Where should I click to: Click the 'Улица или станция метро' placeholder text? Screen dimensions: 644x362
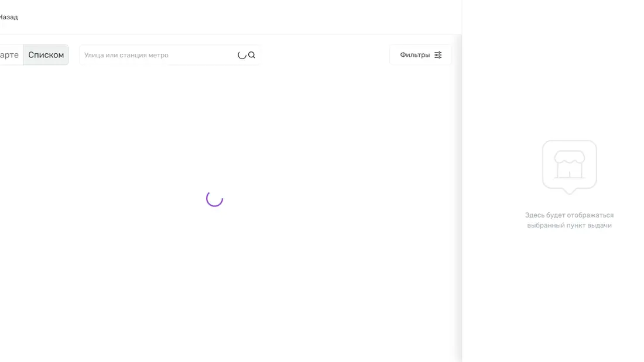tap(126, 55)
